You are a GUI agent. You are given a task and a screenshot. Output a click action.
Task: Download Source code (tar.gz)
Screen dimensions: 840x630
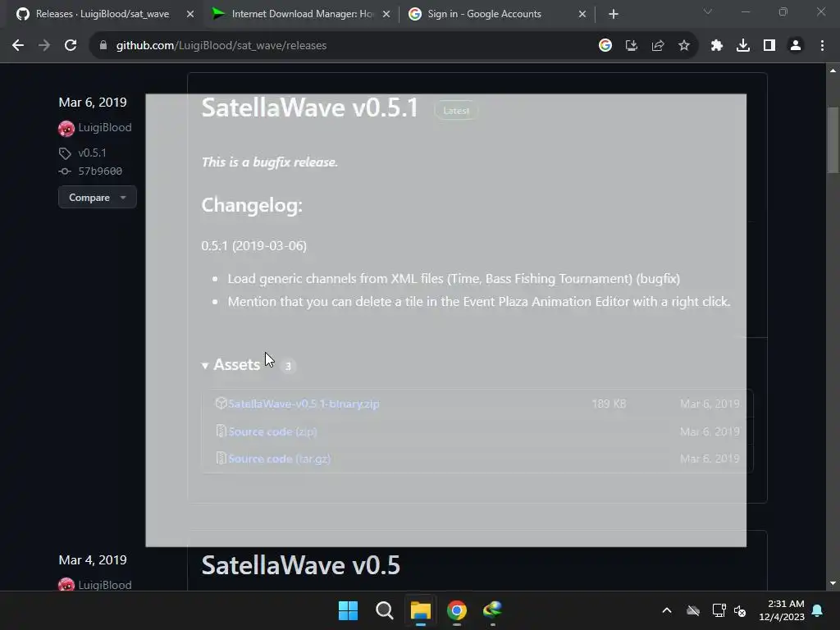pyautogui.click(x=280, y=459)
